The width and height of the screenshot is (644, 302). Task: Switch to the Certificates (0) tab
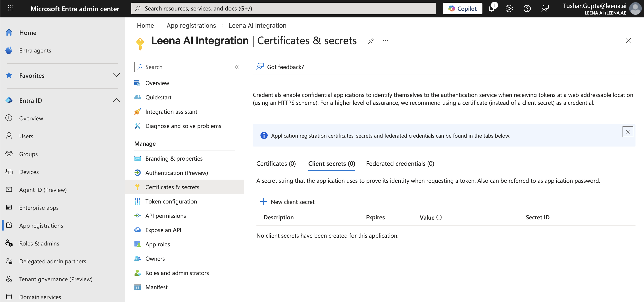click(276, 164)
